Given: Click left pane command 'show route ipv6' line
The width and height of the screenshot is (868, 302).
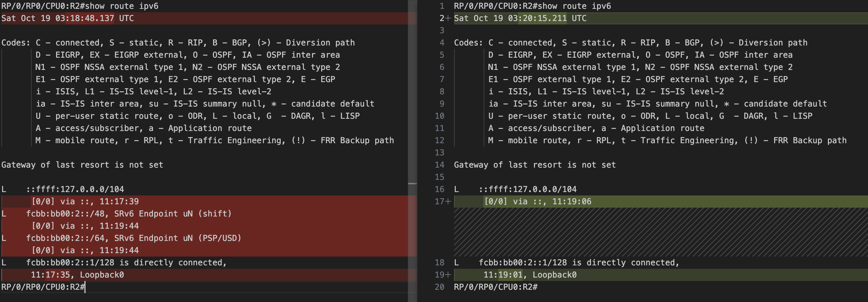Looking at the screenshot, I should point(80,6).
